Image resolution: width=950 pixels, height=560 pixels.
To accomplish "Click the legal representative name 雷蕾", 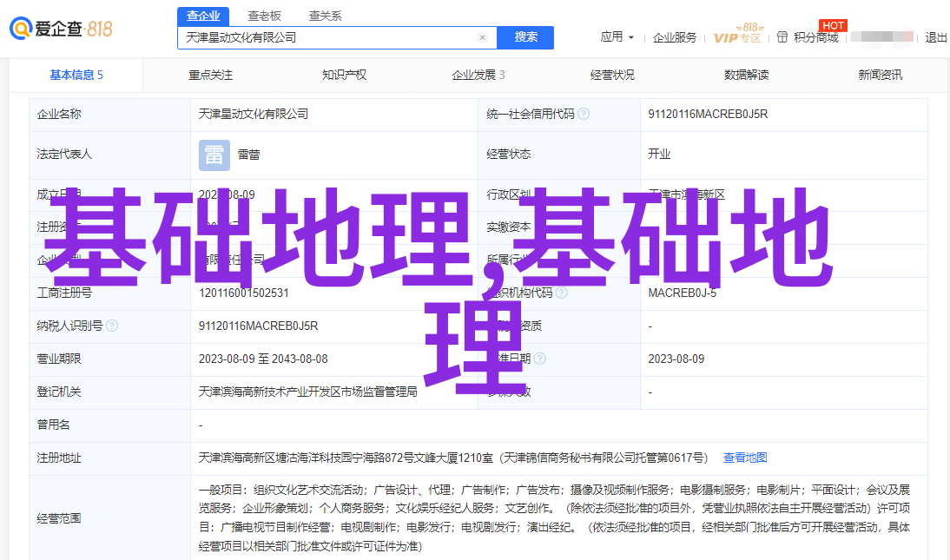I will click(248, 155).
